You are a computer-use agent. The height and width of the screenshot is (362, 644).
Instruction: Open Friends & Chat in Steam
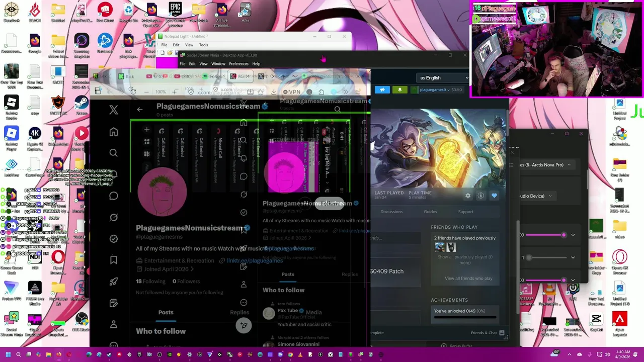(x=488, y=333)
